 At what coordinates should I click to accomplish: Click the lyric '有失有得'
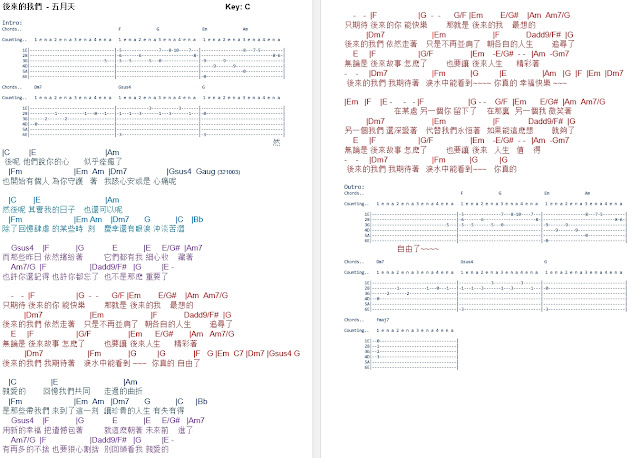169,411
